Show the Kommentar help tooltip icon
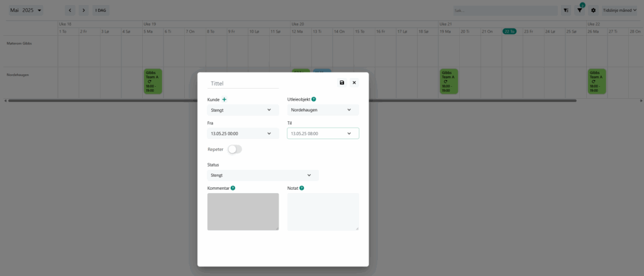Image resolution: width=644 pixels, height=276 pixels. pos(233,188)
